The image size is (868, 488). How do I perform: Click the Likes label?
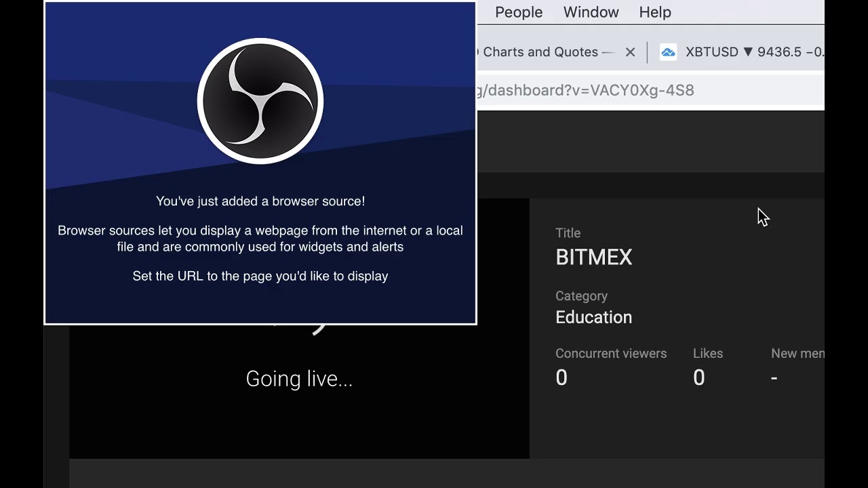(x=708, y=354)
